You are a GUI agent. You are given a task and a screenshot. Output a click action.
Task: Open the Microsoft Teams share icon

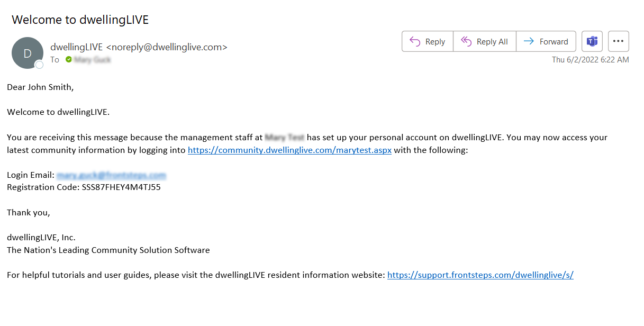click(592, 41)
